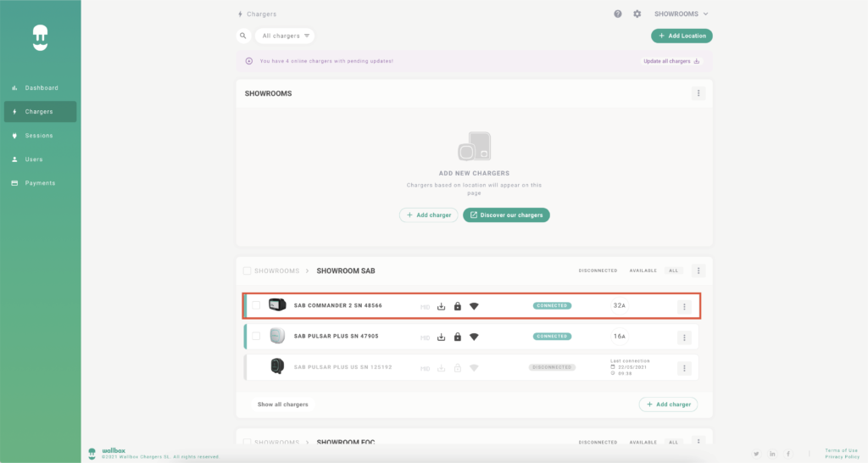Open SAB Pulsar Plus SN 47905 options menu

[684, 337]
